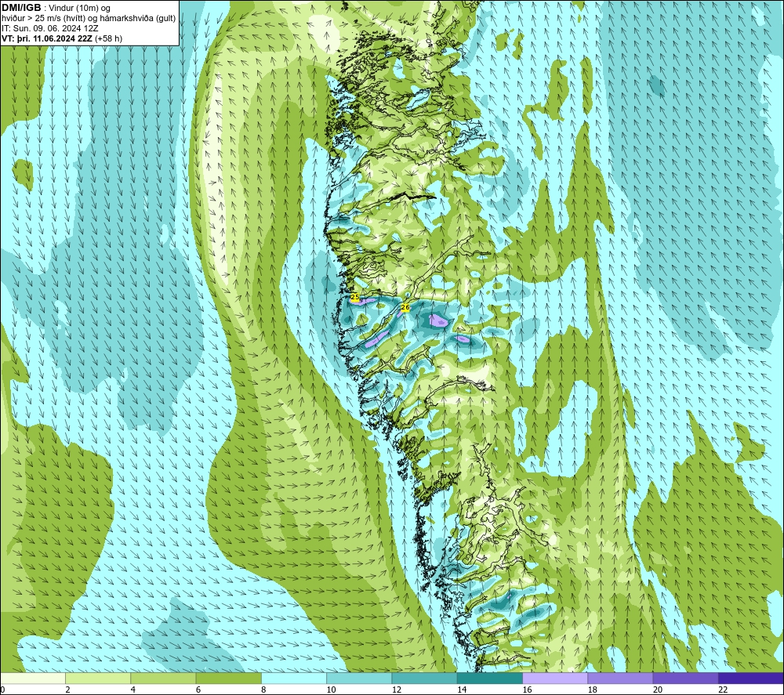The image size is (784, 695).
Task: Select the darkest purple 22+ m/s legend swatch
Action: [751, 678]
